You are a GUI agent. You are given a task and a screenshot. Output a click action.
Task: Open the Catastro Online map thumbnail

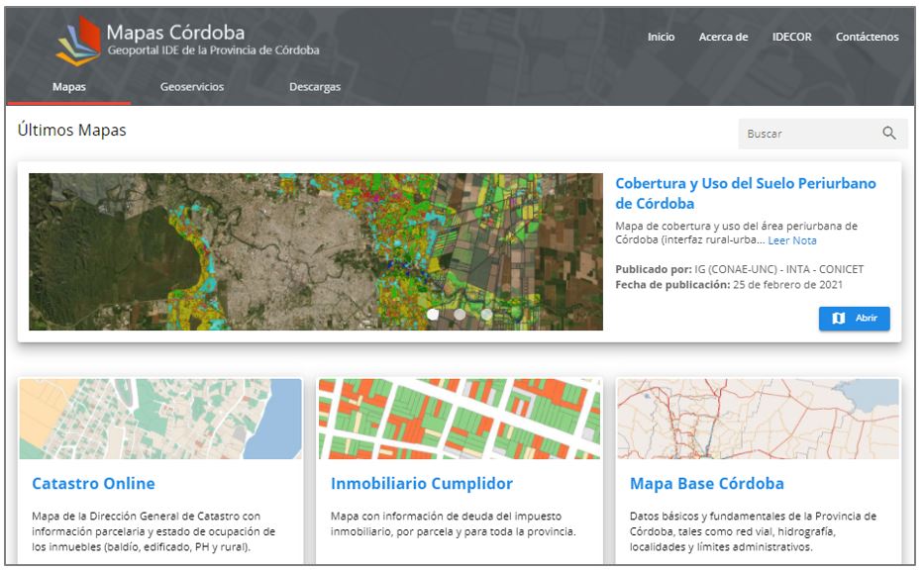(x=160, y=419)
